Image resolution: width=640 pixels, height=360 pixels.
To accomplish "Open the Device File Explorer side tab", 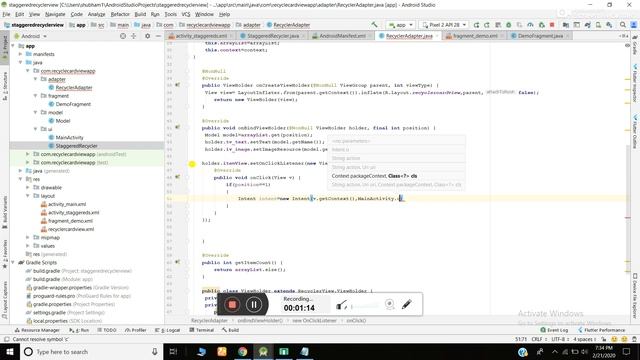I will pyautogui.click(x=635, y=296).
